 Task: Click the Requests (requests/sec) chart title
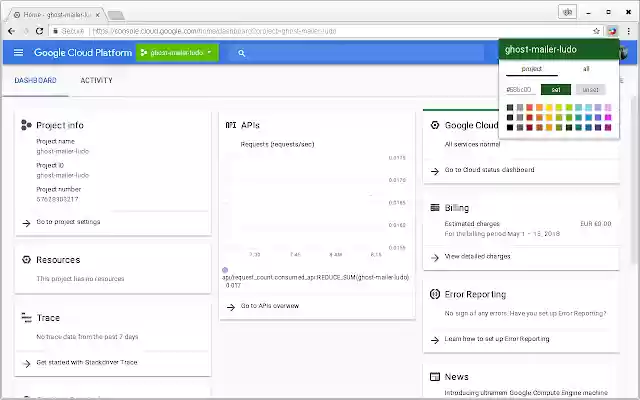point(277,144)
